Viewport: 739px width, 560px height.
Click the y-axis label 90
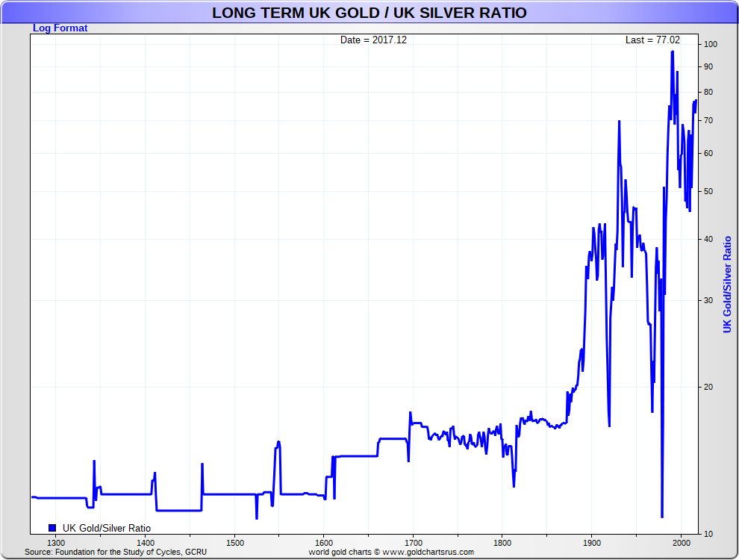(708, 67)
